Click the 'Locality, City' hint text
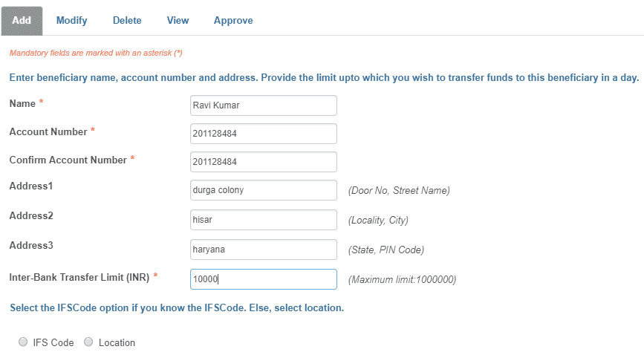 pyautogui.click(x=378, y=221)
